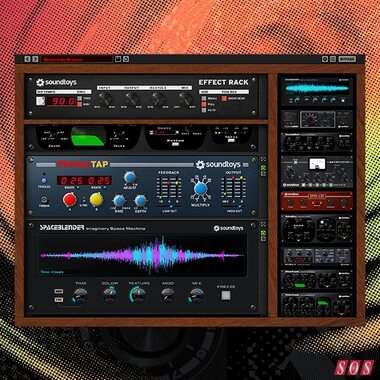Click the upper small mode button left of Time knob
Viewport: 380px width, 380px height.
pyautogui.click(x=59, y=292)
